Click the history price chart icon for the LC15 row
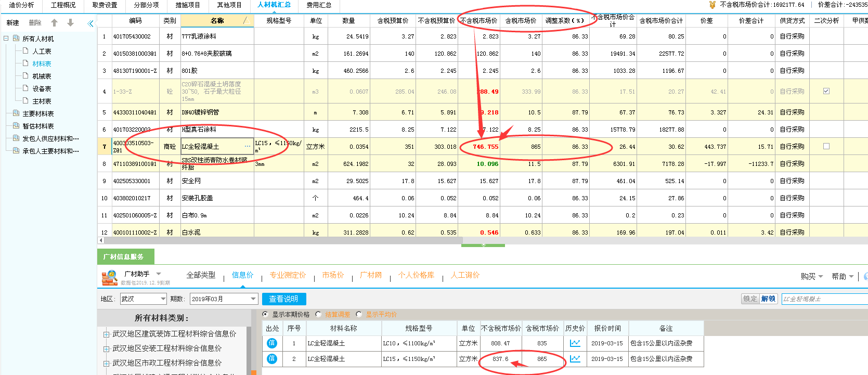Screen dimensions: 868x375 pos(575,359)
